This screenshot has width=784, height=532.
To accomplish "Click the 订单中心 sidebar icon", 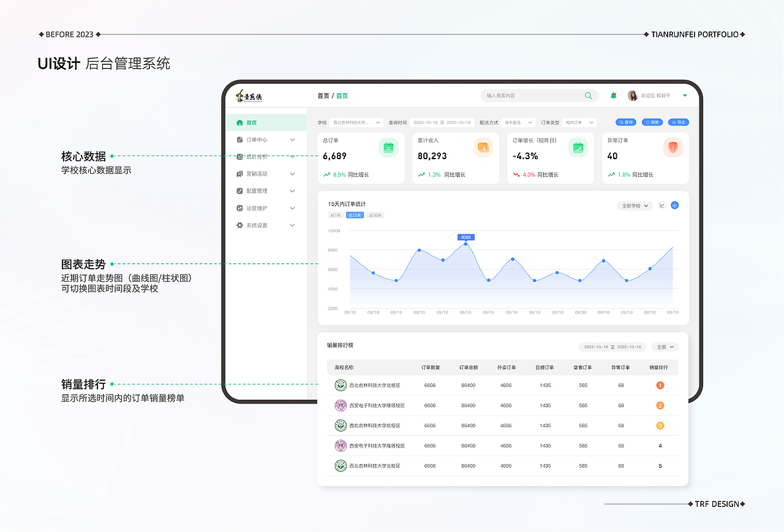I will [x=239, y=140].
